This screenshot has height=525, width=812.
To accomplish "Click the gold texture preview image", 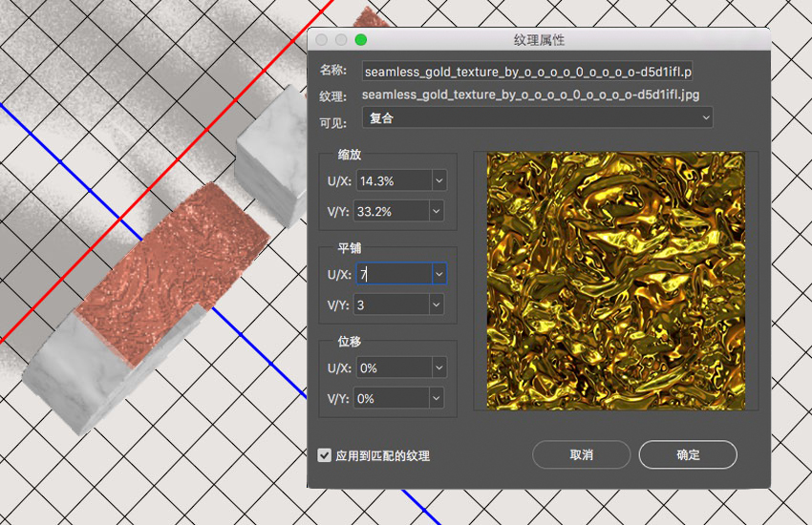I will tap(616, 281).
